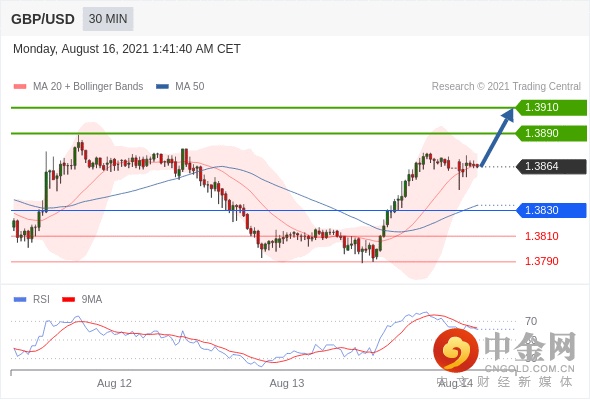
Task: Click the blue 1.3830 pivot tag
Action: click(551, 210)
